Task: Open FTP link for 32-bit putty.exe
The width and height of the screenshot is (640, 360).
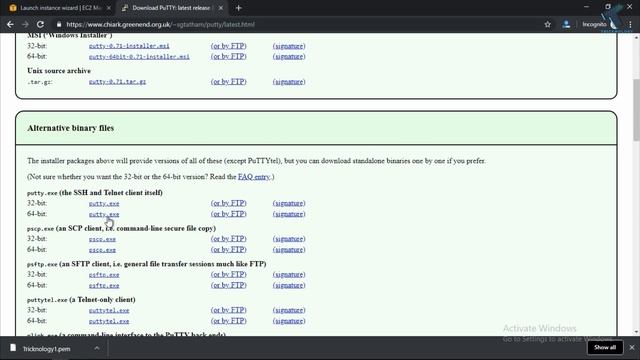Action: point(229,203)
